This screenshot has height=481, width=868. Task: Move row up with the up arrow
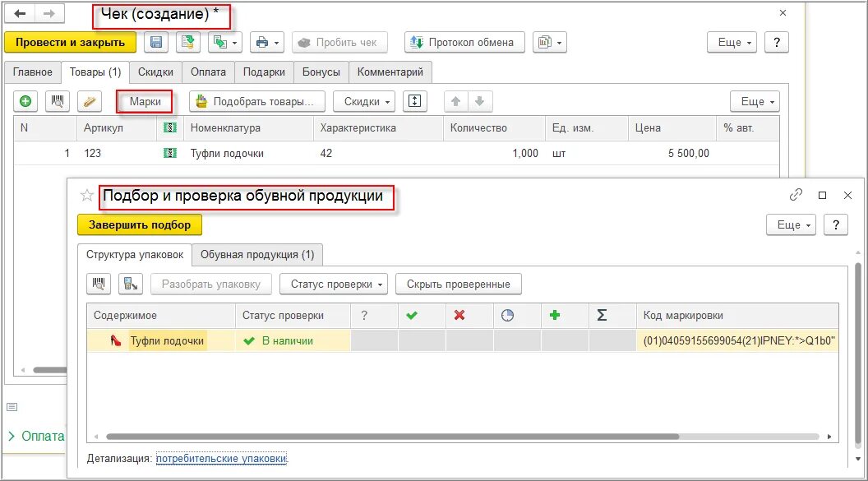pos(455,101)
